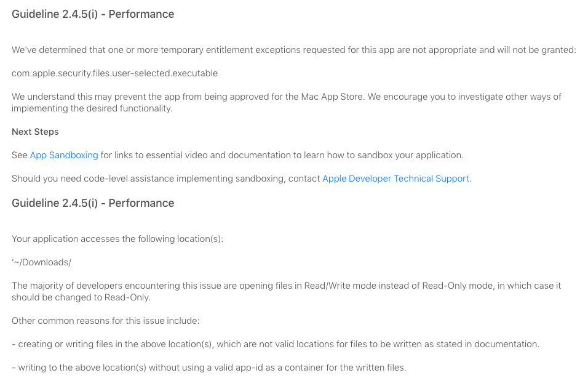Click the Next Steps heading
The width and height of the screenshot is (588, 378).
[x=35, y=132]
